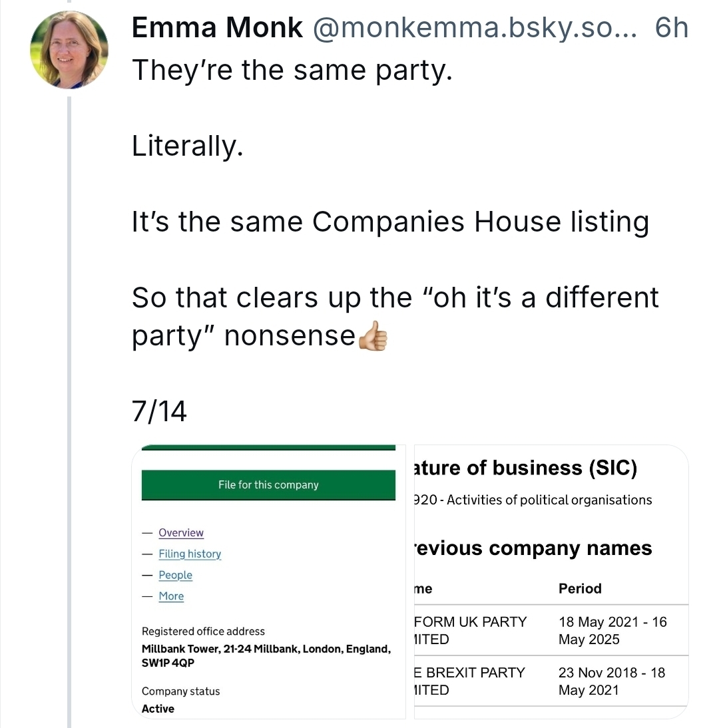Click the Active company status text
This screenshot has width=719, height=728.
tap(158, 709)
